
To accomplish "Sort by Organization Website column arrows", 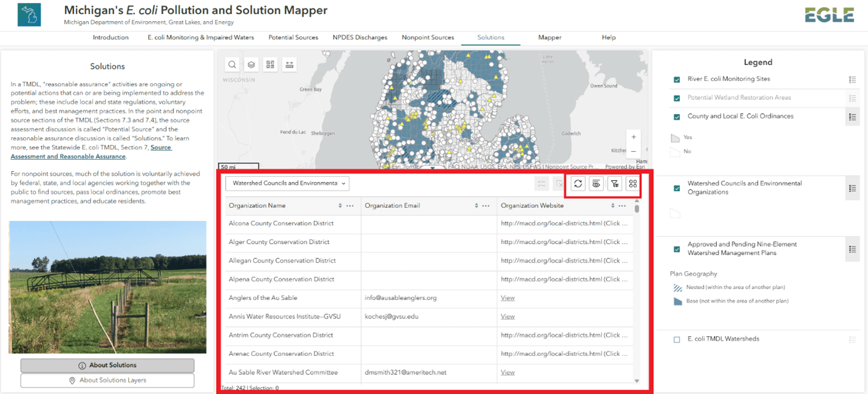I will tap(612, 206).
